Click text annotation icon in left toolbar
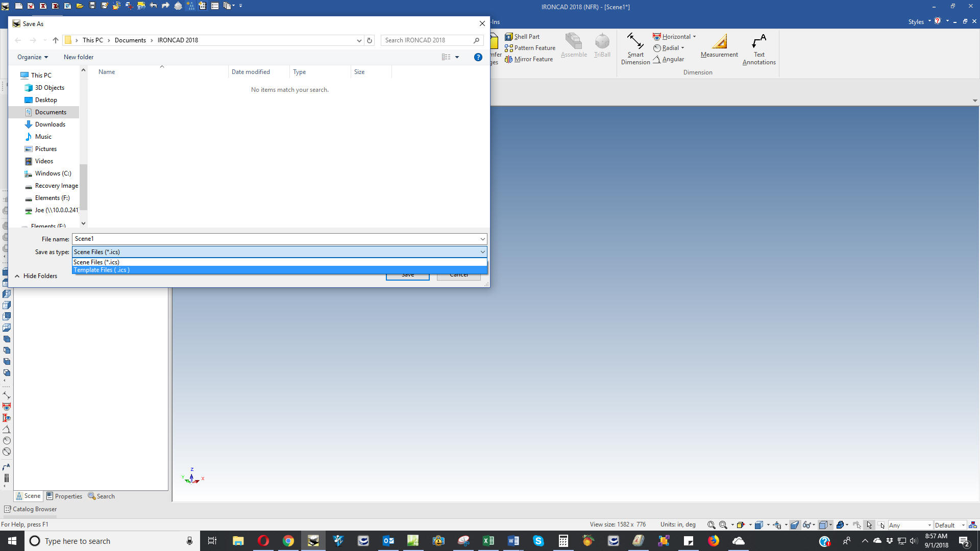 pos(7,467)
